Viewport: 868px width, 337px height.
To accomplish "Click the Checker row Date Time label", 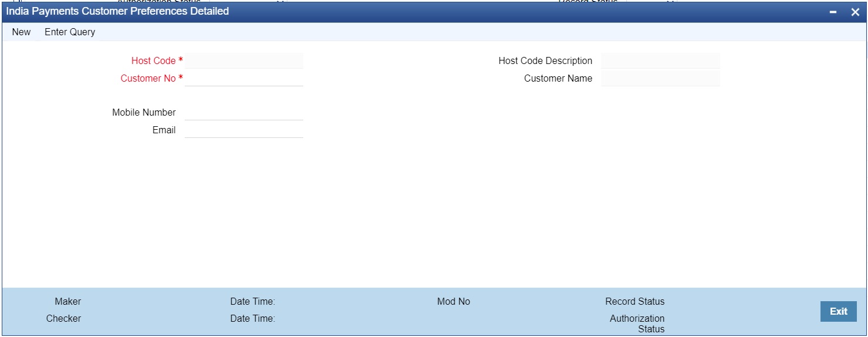I will 253,318.
